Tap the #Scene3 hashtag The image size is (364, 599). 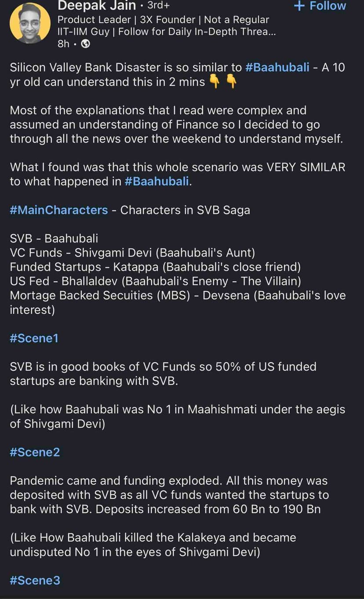[35, 580]
